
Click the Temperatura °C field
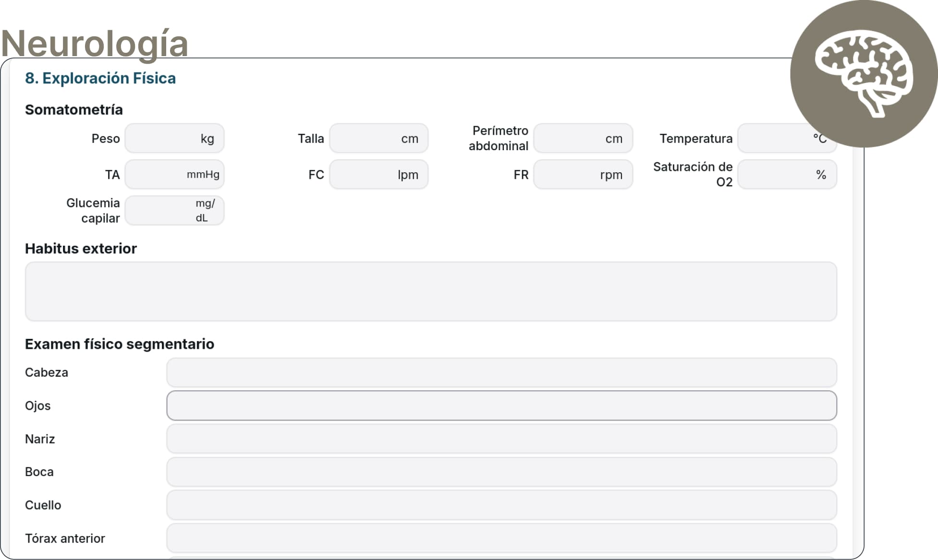pyautogui.click(x=773, y=139)
